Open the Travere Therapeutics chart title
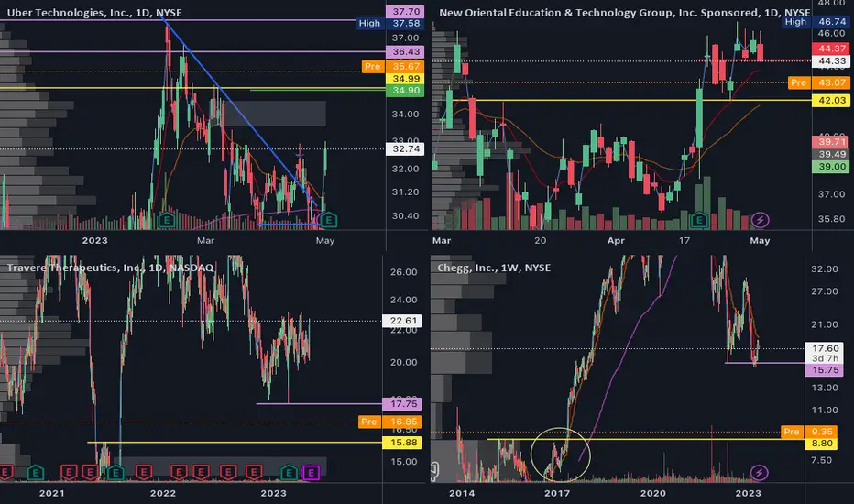 111,268
